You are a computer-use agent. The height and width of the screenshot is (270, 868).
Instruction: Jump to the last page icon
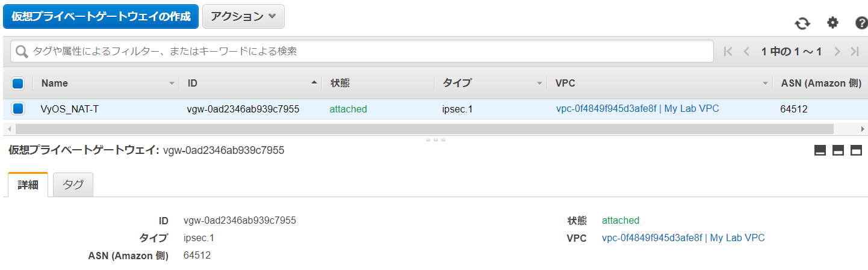pyautogui.click(x=855, y=52)
